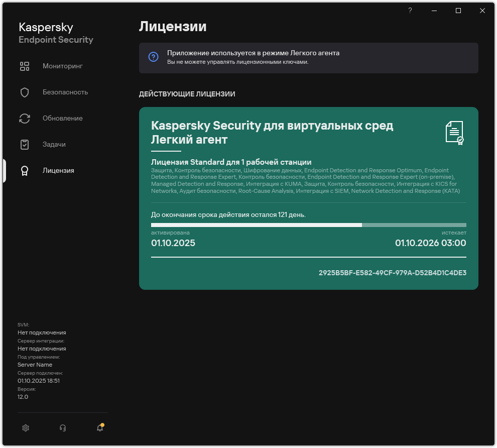Screen dimensions: 497x448
Task: Select the Лицензия key icon
Action: 25,170
